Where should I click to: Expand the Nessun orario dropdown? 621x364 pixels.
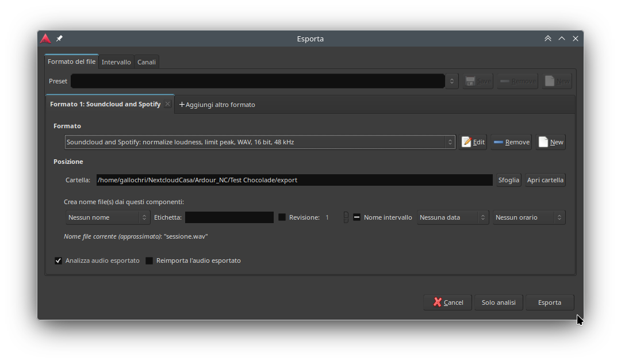pyautogui.click(x=528, y=217)
